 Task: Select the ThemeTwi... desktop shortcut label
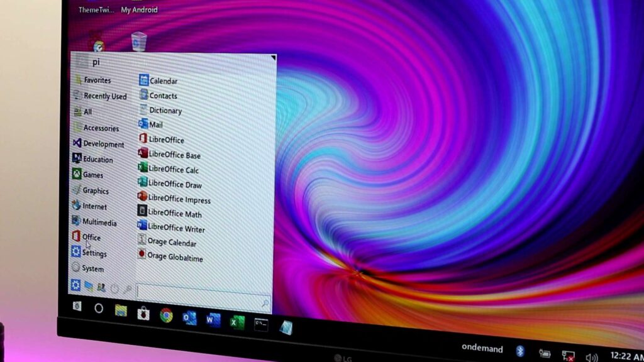[x=96, y=10]
